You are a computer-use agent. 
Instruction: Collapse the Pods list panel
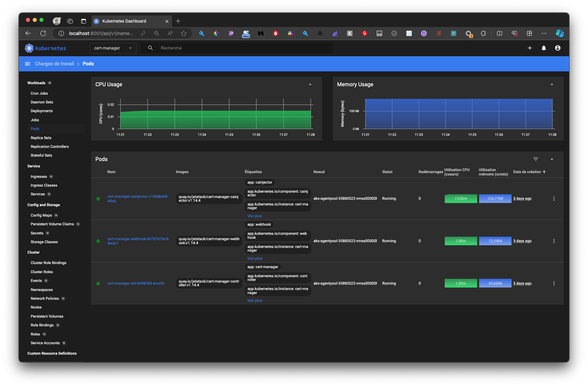pyautogui.click(x=552, y=159)
